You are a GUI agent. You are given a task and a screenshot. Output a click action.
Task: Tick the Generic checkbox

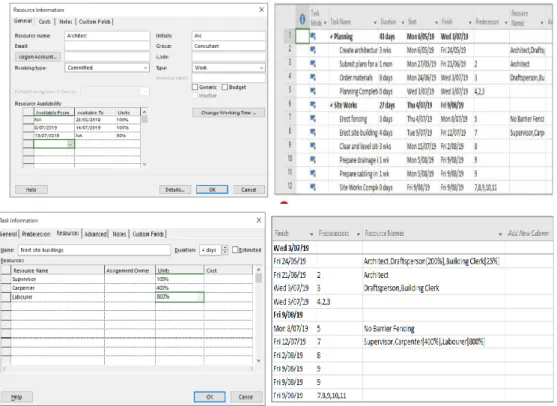pos(195,87)
